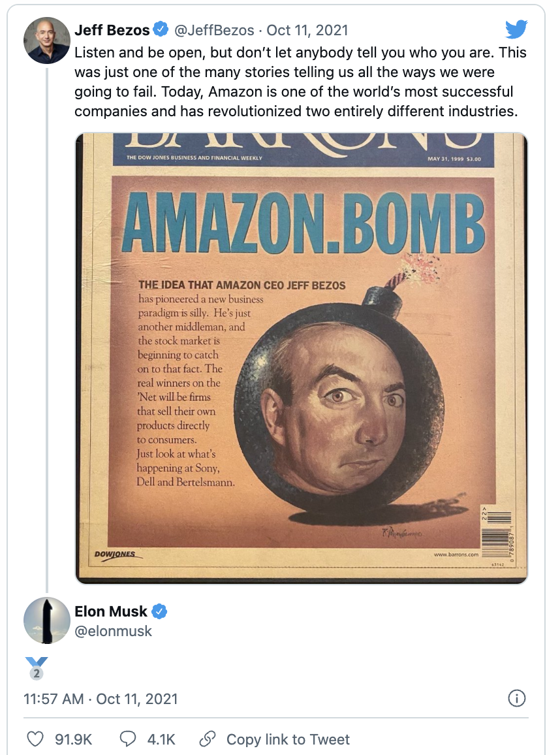Screen dimensions: 560x755
Task: Click Jeff Bezos's verified badge
Action: click(160, 29)
